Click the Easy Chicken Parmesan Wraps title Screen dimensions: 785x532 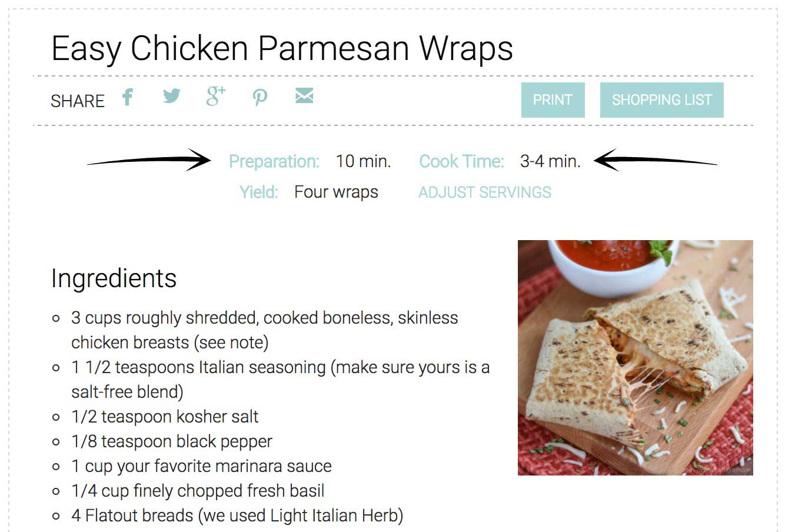(282, 48)
